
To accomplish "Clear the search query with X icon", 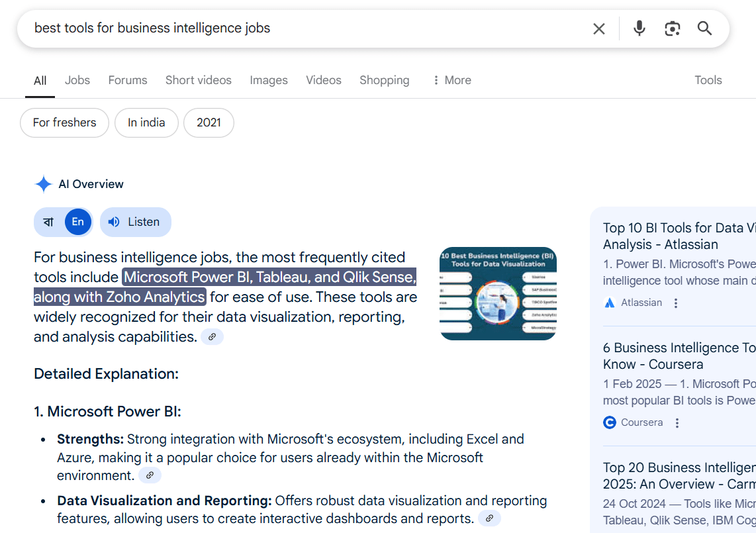I will 599,29.
